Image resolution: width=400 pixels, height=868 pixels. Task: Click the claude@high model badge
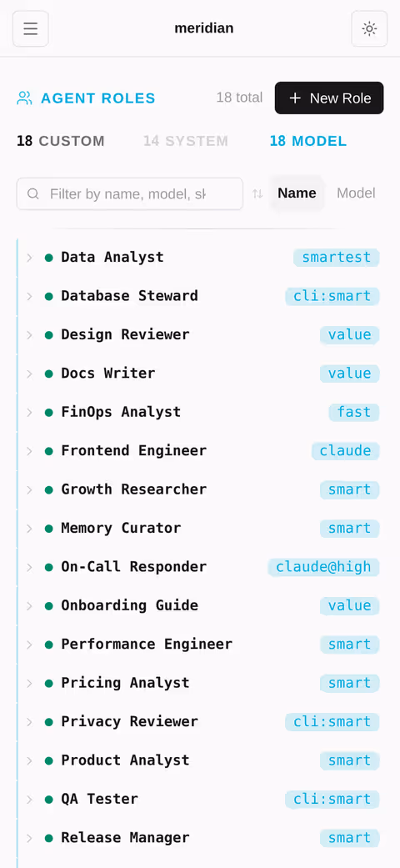[x=323, y=567]
